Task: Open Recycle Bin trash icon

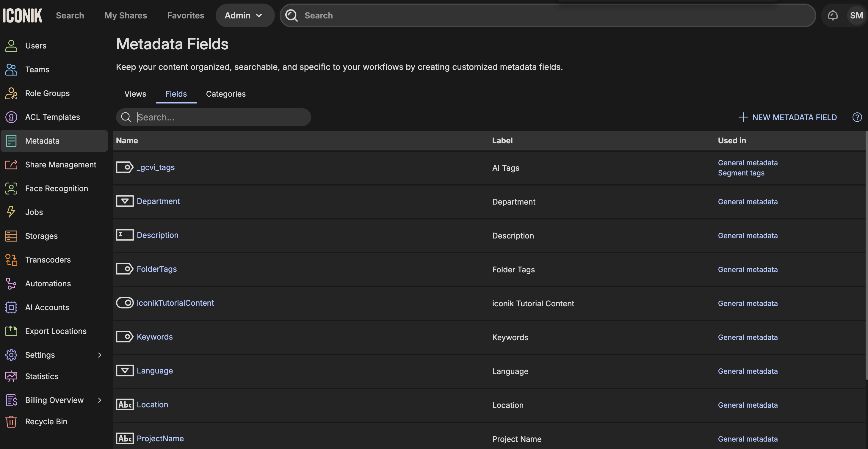Action: click(x=11, y=421)
